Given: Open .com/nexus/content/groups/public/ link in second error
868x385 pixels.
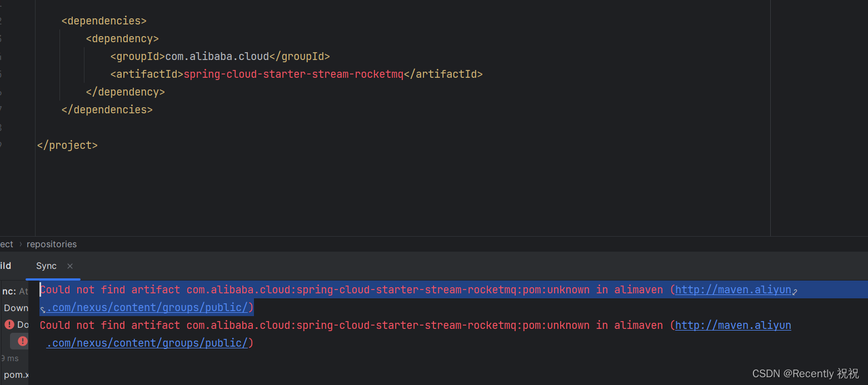Looking at the screenshot, I should 147,343.
